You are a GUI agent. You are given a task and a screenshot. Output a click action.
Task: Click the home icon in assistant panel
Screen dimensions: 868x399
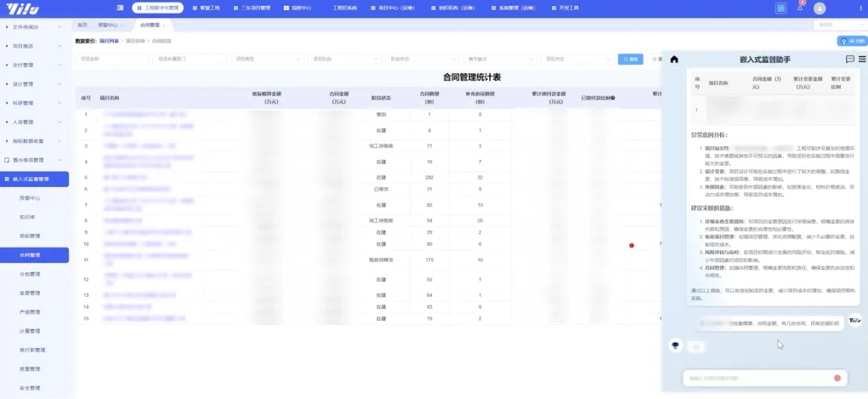pos(674,60)
